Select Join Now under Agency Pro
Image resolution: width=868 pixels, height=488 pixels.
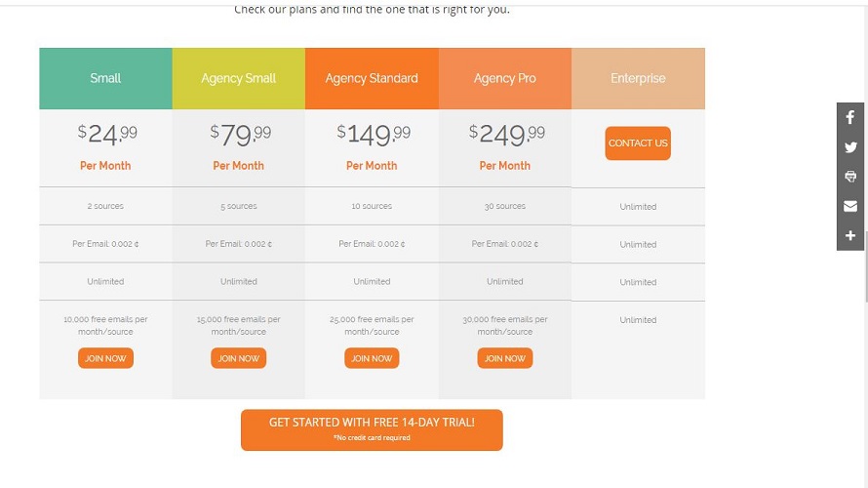point(505,358)
